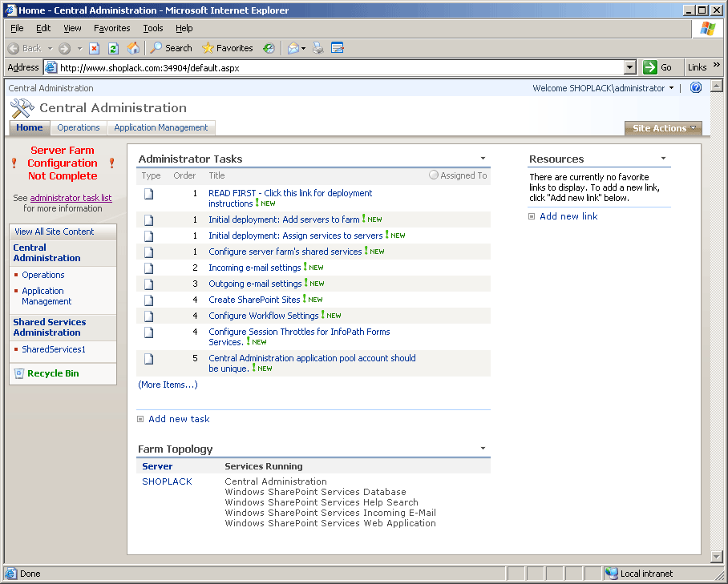Viewport: 728px width, 584px height.
Task: Open the Help menu
Action: pos(184,28)
